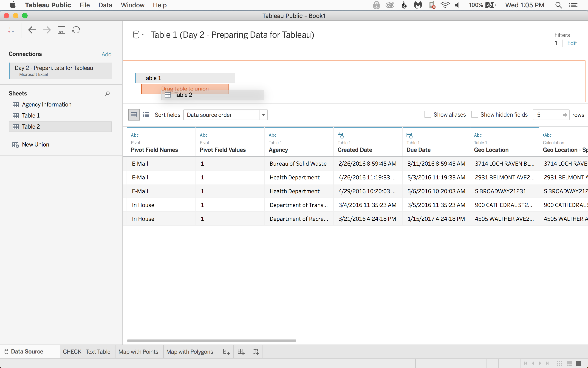Enable Show hidden fields checkbox
Image resolution: width=588 pixels, height=368 pixels.
coord(475,114)
